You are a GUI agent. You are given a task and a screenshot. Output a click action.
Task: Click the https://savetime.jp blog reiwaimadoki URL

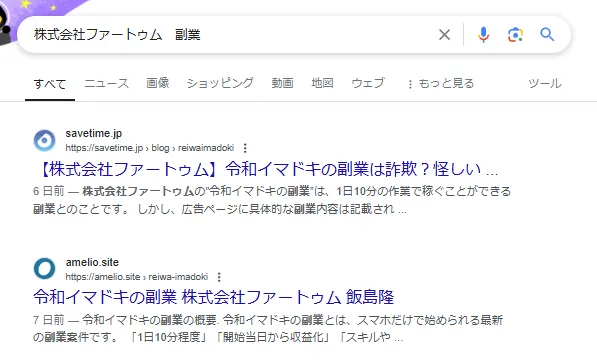point(150,148)
